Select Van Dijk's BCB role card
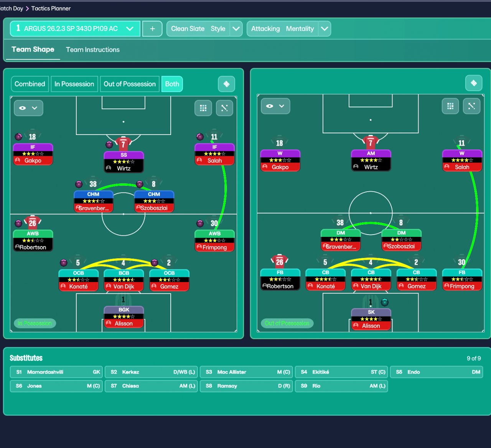Image resolution: width=491 pixels, height=448 pixels. click(124, 280)
